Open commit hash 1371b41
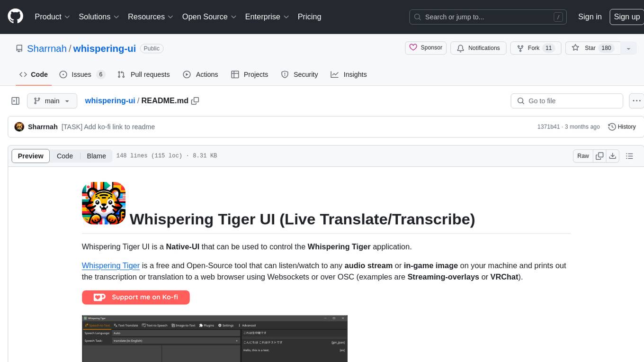This screenshot has width=644, height=362. click(x=548, y=127)
